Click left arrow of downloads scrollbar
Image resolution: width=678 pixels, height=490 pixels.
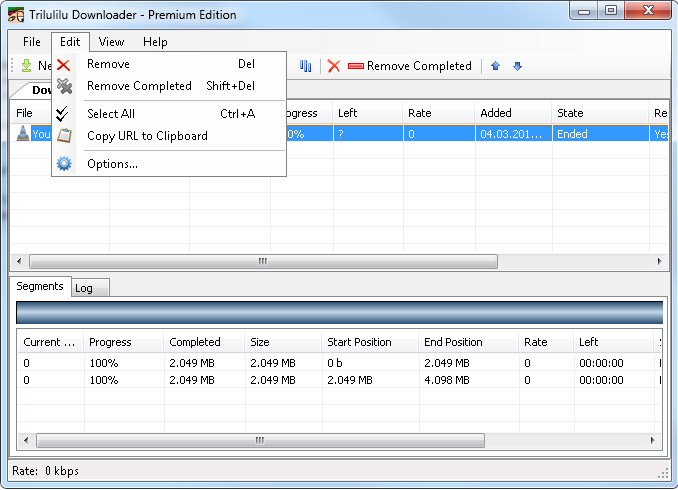[19, 261]
